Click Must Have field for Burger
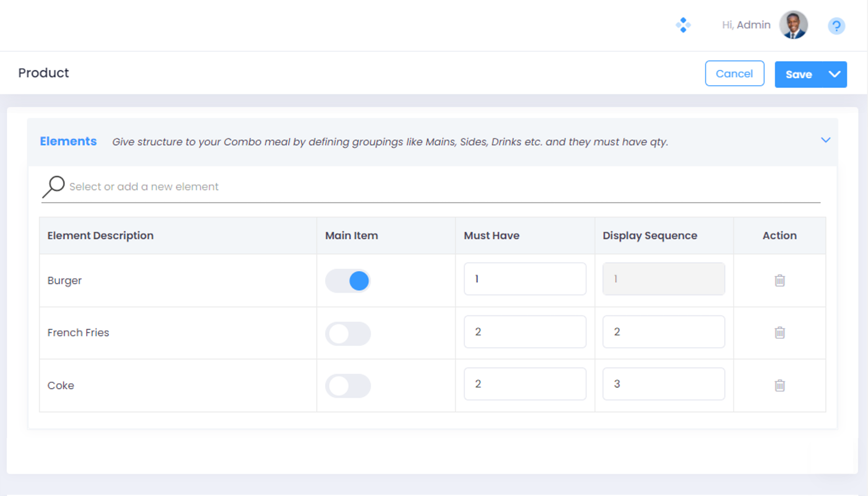868x496 pixels. pos(525,279)
